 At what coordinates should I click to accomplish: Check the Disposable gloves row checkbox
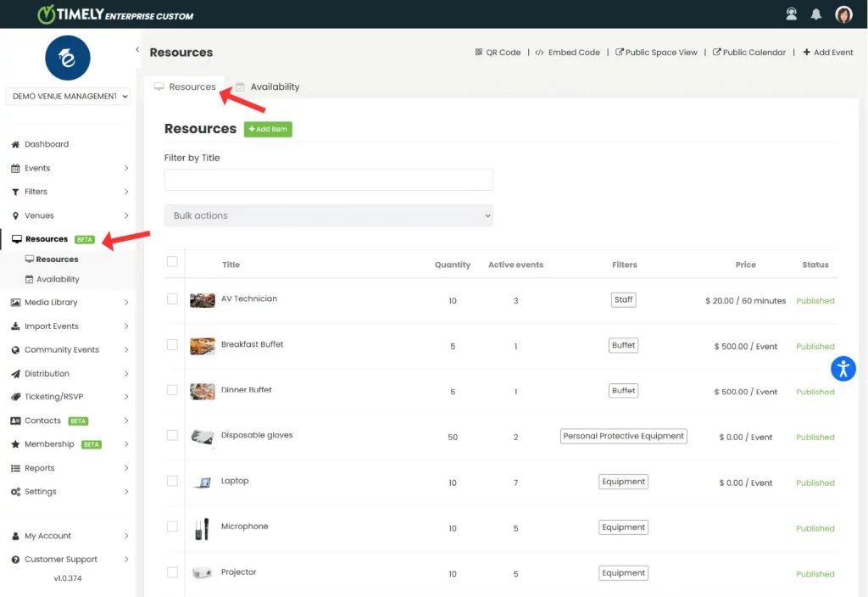172,435
